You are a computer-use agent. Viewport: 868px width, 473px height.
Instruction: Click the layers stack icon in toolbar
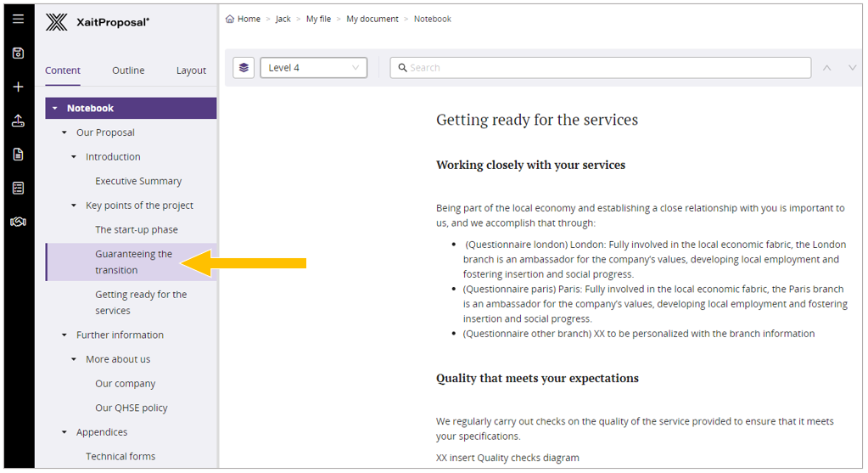point(244,68)
